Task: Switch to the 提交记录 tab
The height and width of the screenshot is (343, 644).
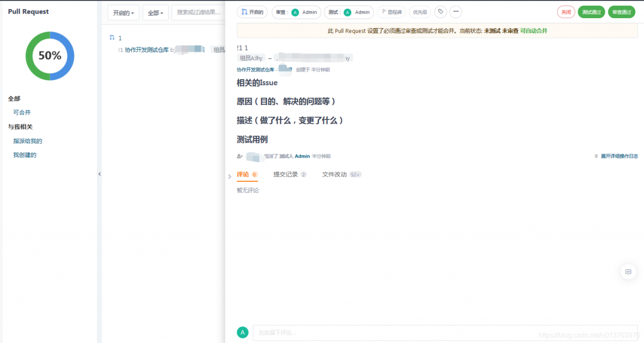Action: 287,174
